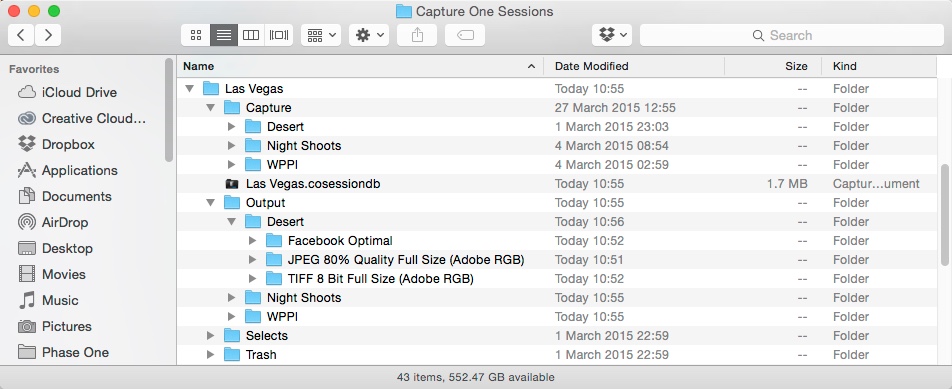
Task: Click the '1.7 MB' size cell
Action: 787,184
